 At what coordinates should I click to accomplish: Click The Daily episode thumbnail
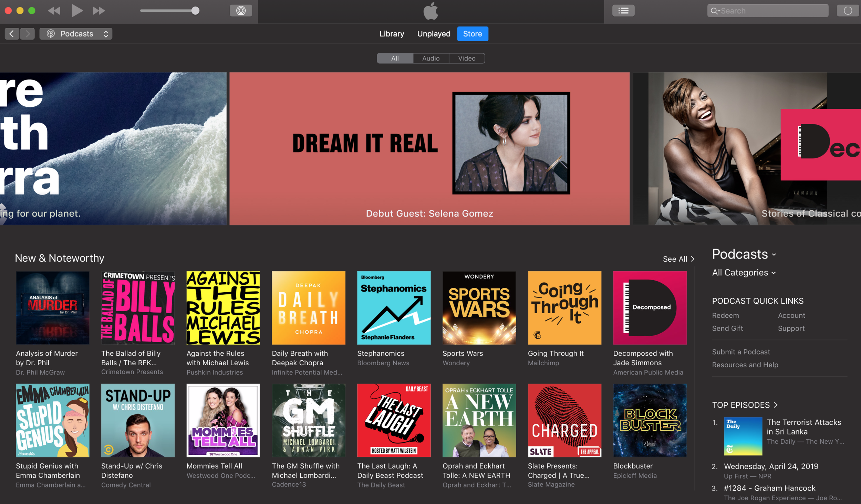(743, 436)
